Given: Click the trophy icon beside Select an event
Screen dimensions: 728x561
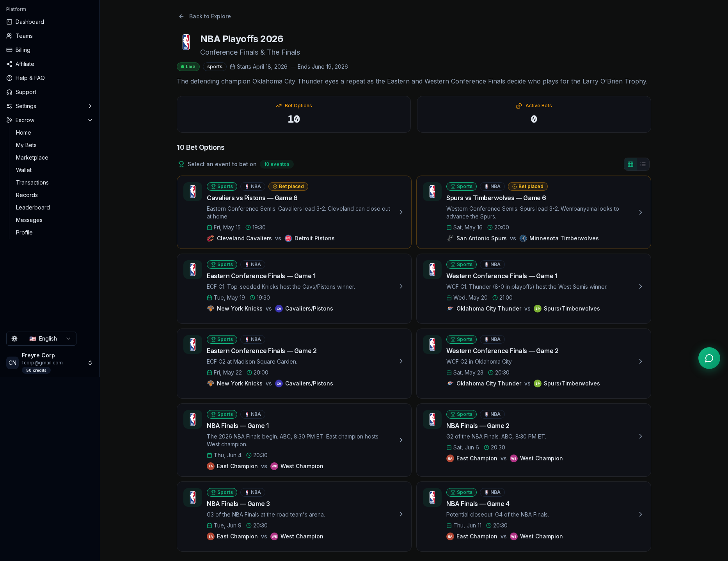Looking at the screenshot, I should pos(181,164).
